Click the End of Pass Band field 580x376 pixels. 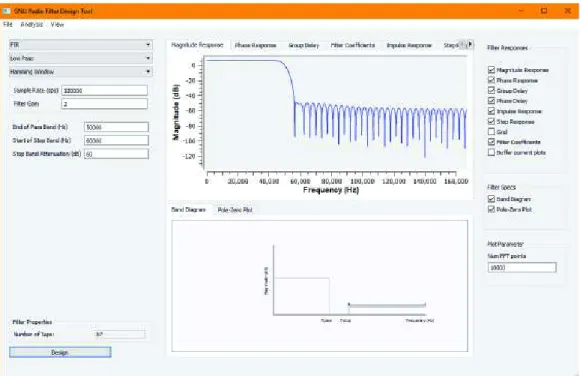point(116,127)
